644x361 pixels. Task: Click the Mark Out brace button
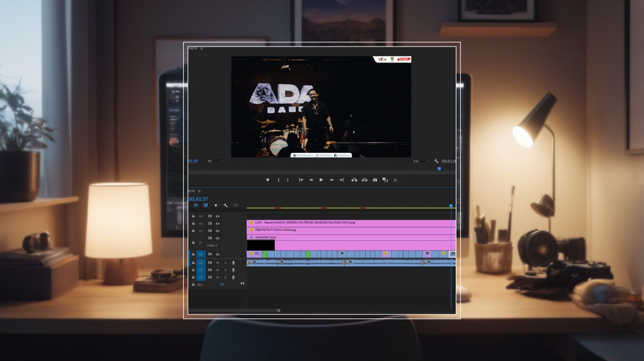pyautogui.click(x=288, y=180)
